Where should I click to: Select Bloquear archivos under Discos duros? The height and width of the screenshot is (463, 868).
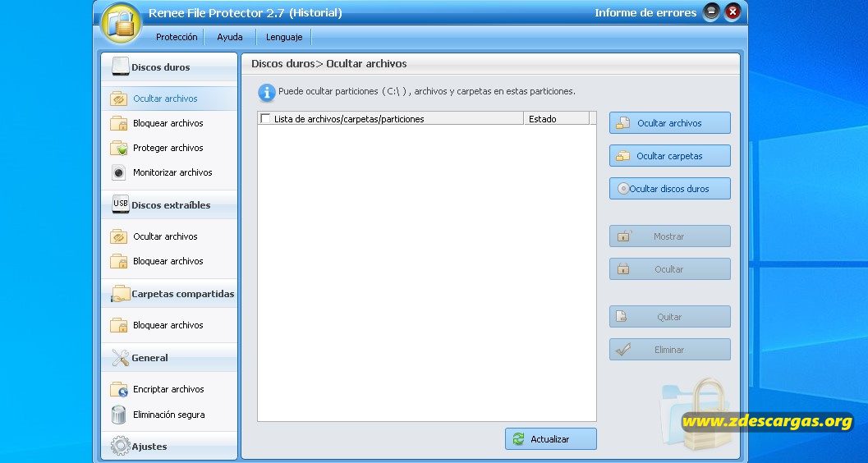click(x=169, y=123)
